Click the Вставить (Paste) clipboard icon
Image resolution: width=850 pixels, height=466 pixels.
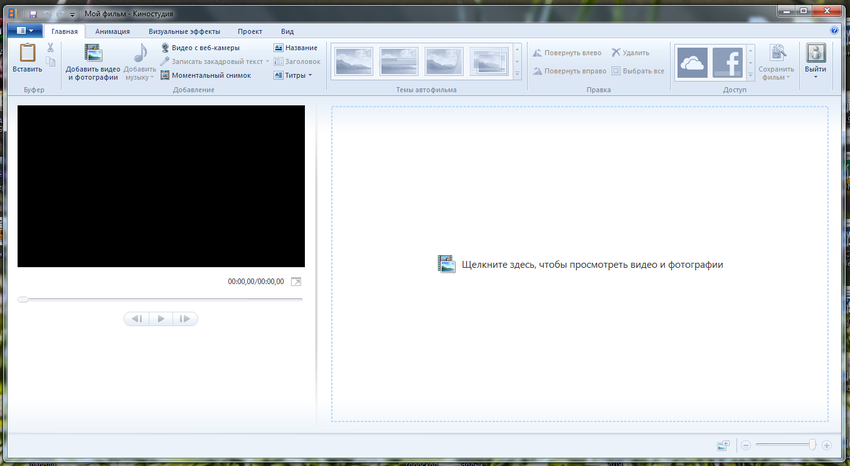[x=27, y=55]
